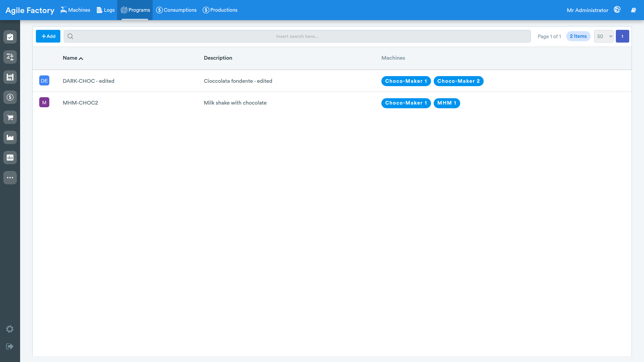Open the factory sidebar icon
Viewport: 644px width, 362px height.
tap(10, 137)
